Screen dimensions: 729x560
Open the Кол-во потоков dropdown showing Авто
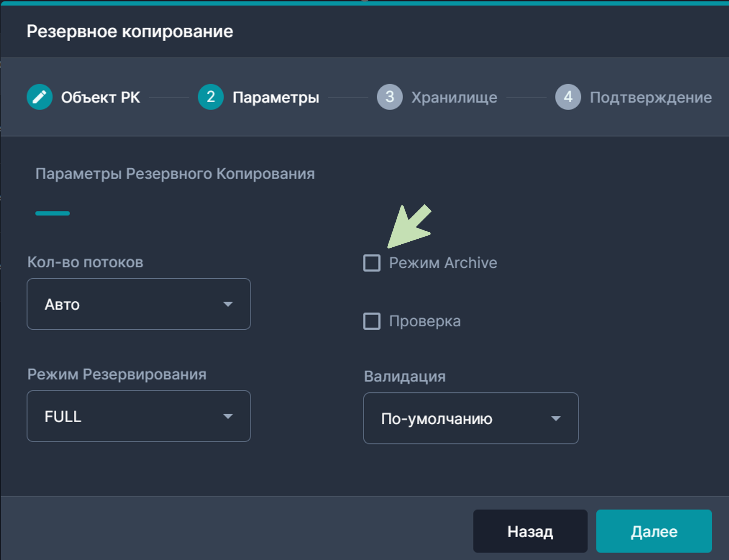click(138, 304)
